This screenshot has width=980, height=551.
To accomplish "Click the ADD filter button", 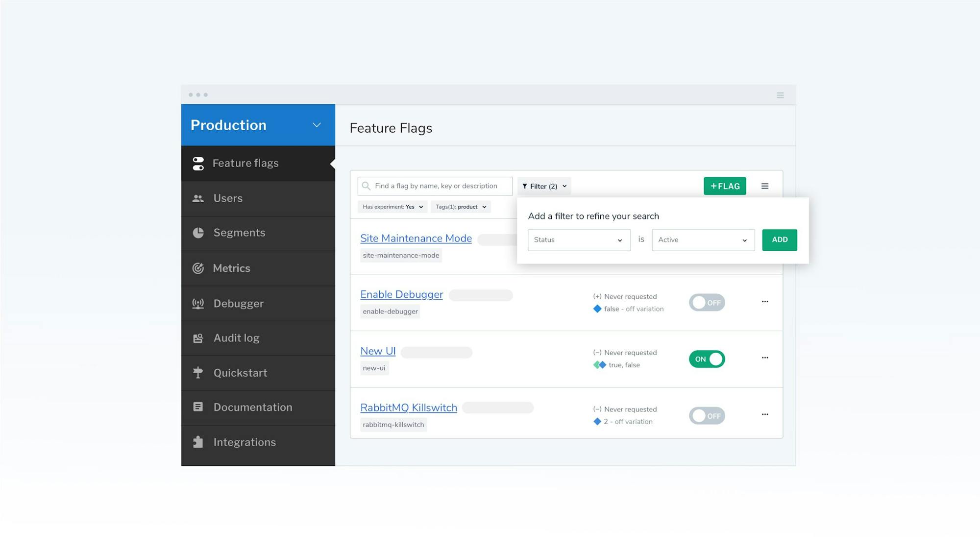I will coord(779,240).
